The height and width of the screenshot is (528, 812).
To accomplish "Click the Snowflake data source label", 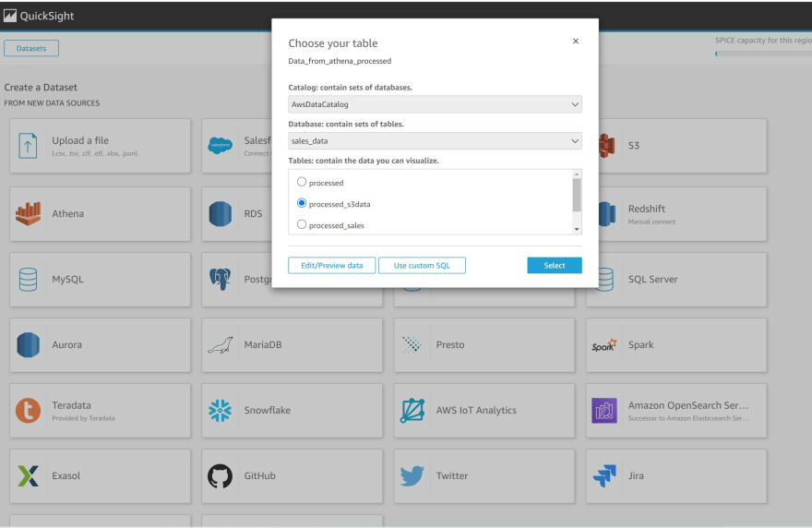I will point(268,411).
